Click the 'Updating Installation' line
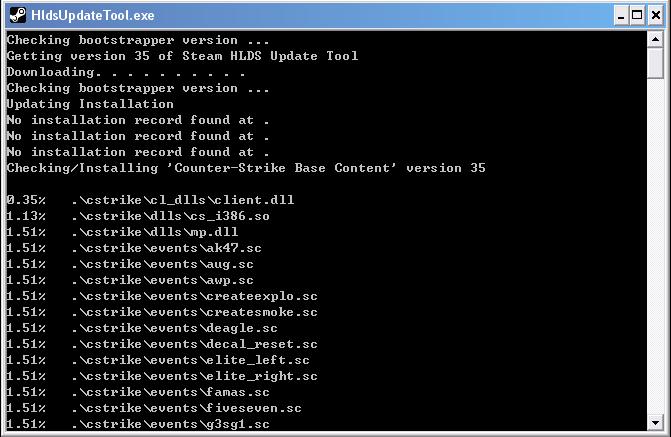Viewport: 671px width, 437px height. pos(90,104)
